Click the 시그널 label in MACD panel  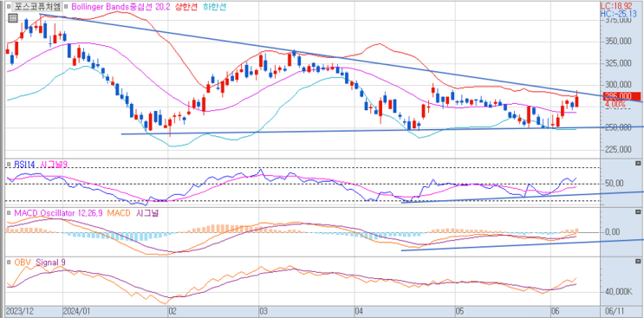(146, 213)
